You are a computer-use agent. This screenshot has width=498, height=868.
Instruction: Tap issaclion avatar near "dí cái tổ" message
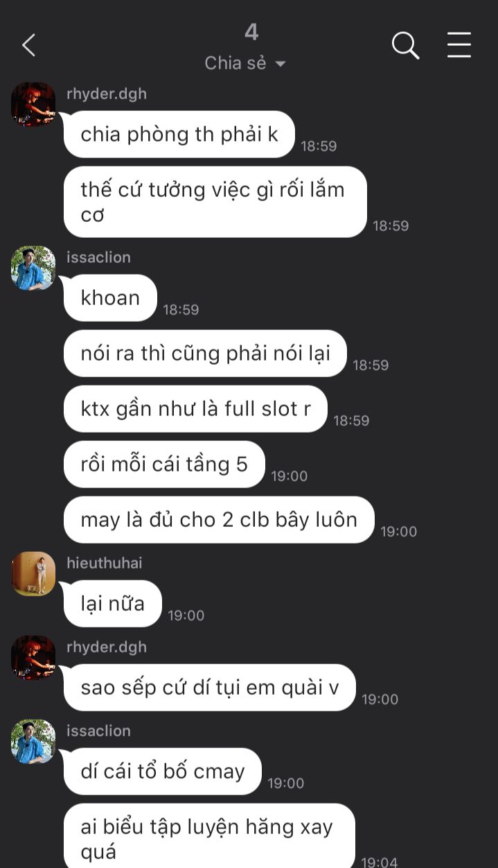coord(33,742)
